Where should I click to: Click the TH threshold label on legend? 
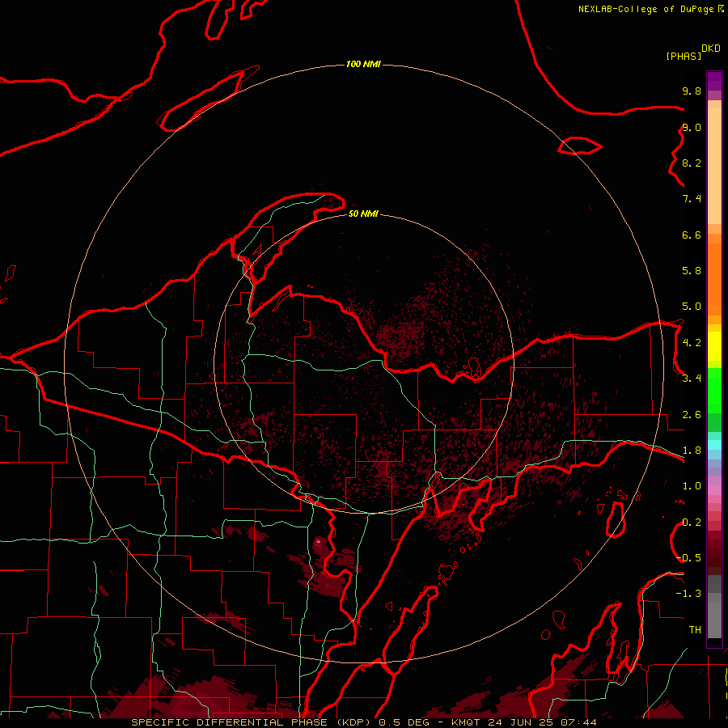point(695,630)
